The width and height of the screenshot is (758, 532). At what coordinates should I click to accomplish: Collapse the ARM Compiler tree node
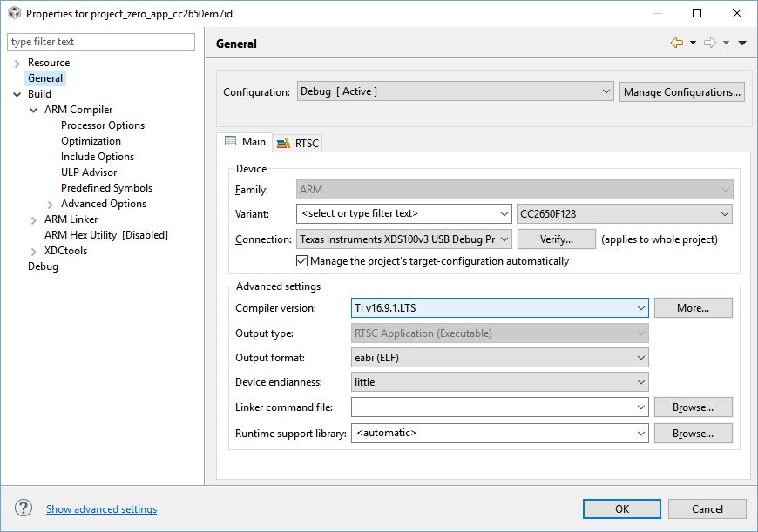pos(34,110)
